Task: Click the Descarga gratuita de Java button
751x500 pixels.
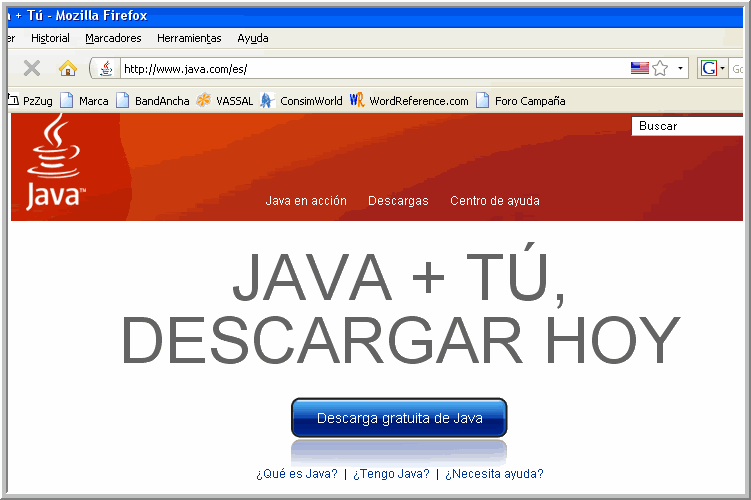Action: (x=399, y=418)
